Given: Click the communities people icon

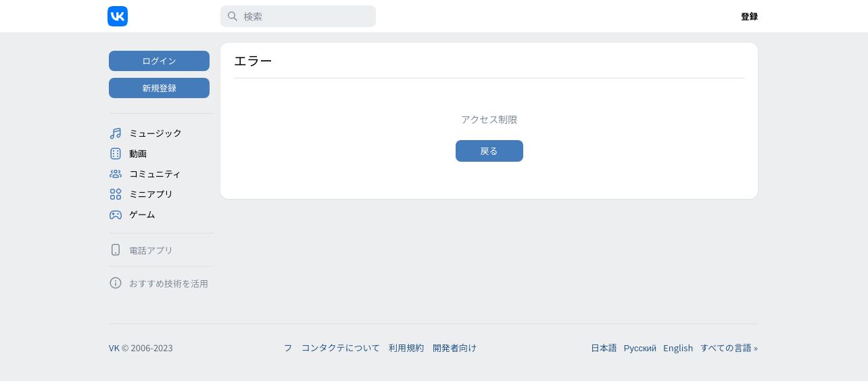Looking at the screenshot, I should tap(116, 174).
